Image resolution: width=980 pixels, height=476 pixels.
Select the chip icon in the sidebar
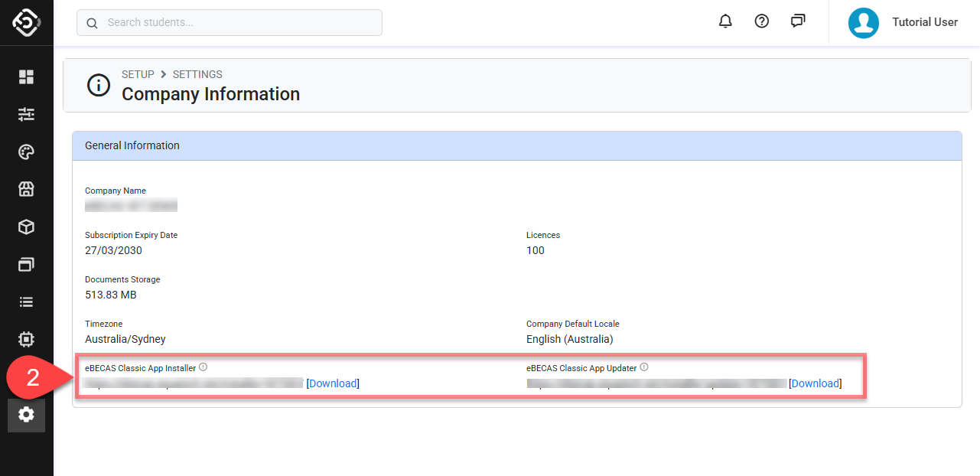click(x=26, y=339)
